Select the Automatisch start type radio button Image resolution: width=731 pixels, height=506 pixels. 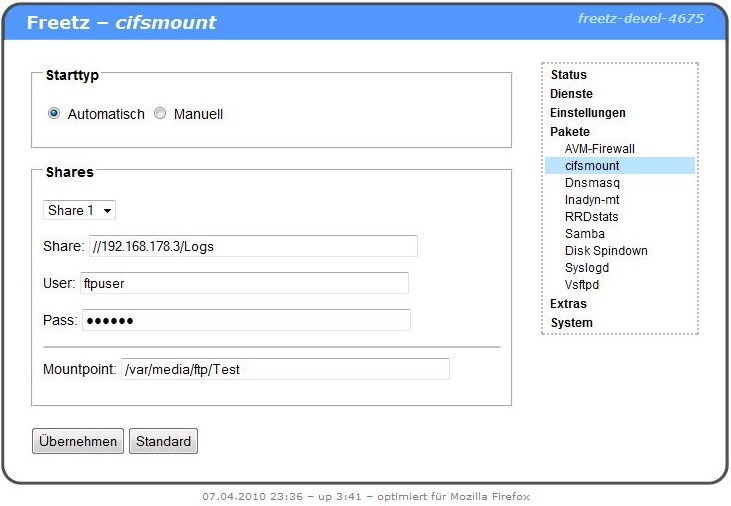click(x=54, y=114)
